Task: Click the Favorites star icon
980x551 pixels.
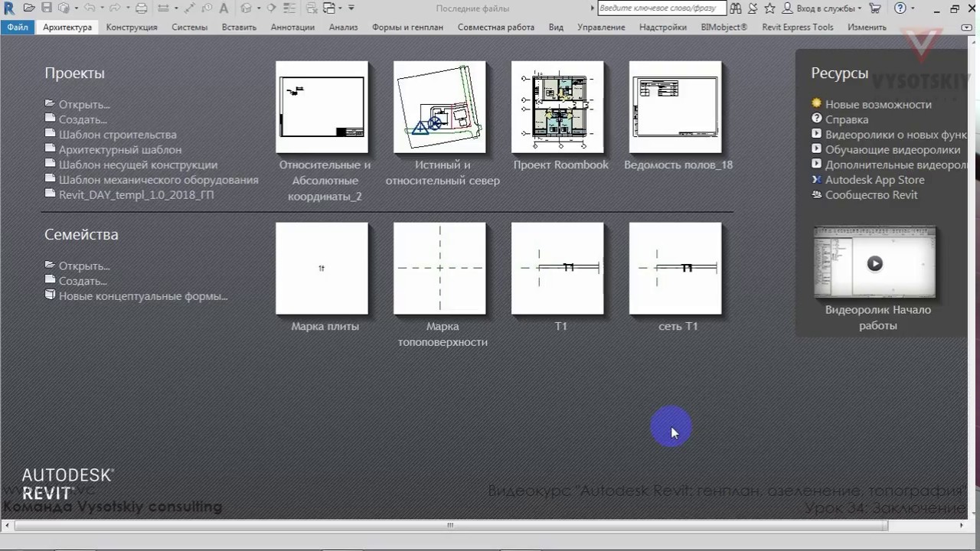Action: click(769, 8)
